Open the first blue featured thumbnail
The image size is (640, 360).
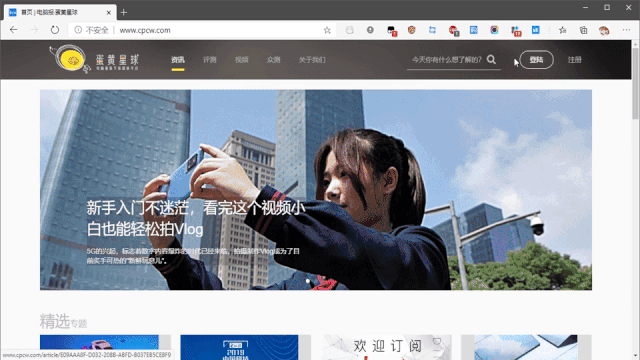[x=99, y=347]
